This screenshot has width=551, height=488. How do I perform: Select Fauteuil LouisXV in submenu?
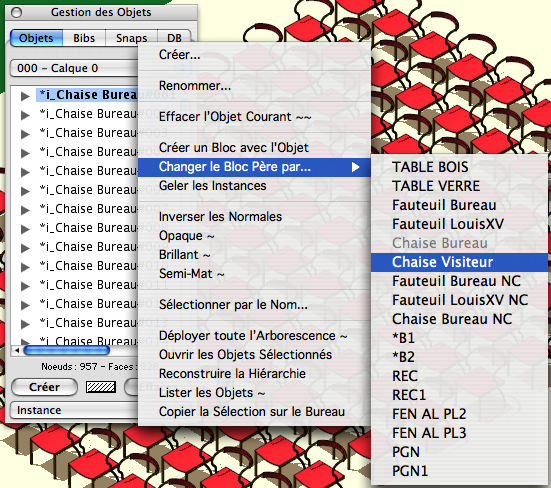coord(459,224)
